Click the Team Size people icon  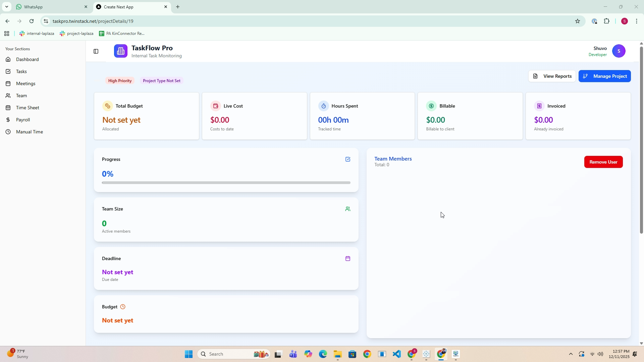tap(348, 209)
